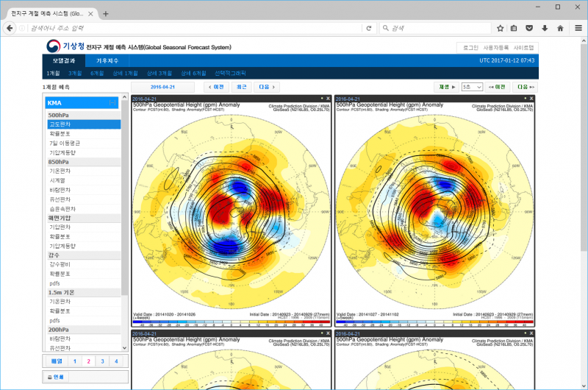The width and height of the screenshot is (588, 390).
Task: Start animation with the 재생 play button
Action: [x=447, y=87]
